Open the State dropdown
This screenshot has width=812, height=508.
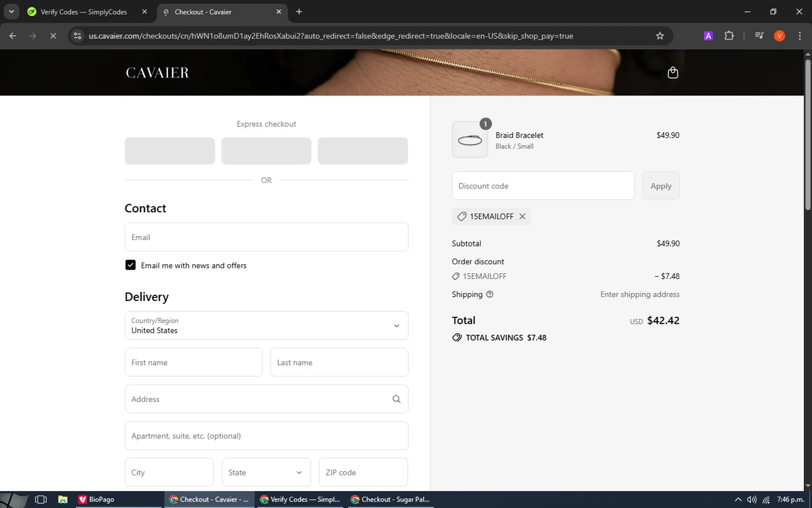(x=266, y=472)
